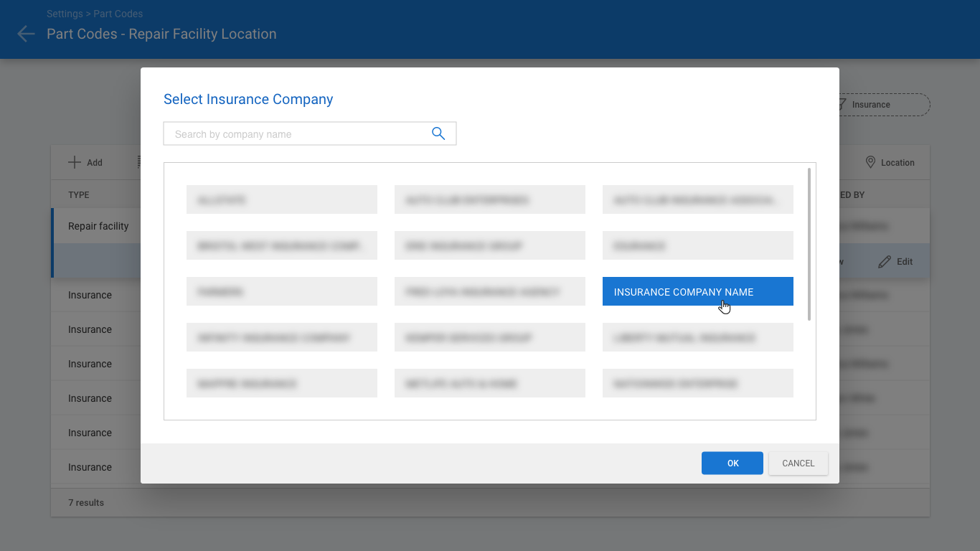This screenshot has width=980, height=551.
Task: Choose the Erie Insurance Group tile
Action: [489, 245]
